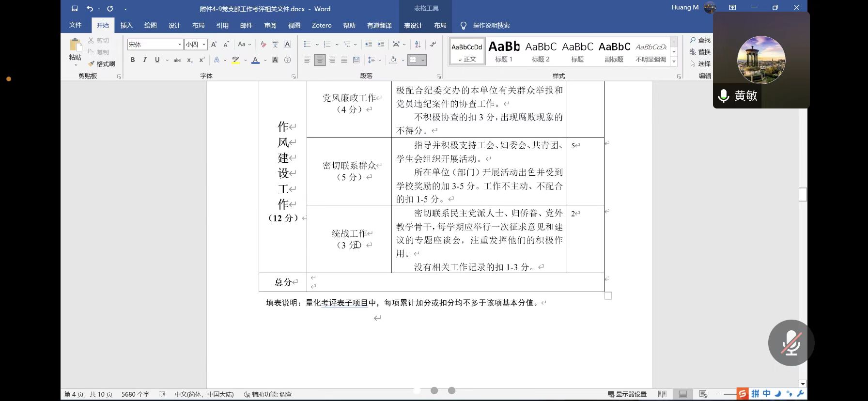Show or hide paragraph marks

coord(433,44)
